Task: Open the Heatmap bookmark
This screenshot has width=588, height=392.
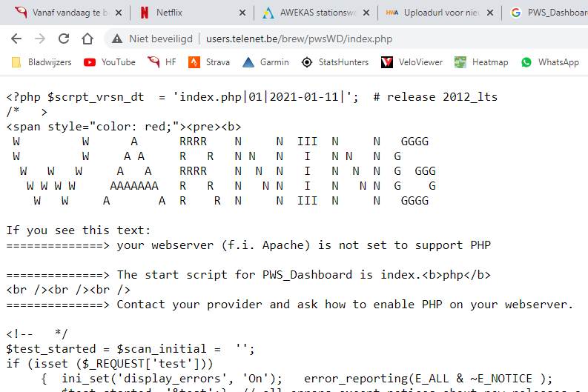Action: point(481,62)
